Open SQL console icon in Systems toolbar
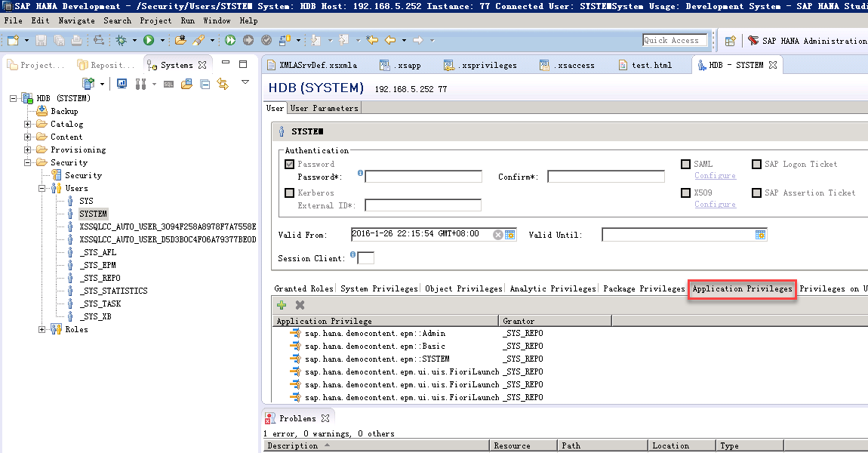 click(169, 84)
